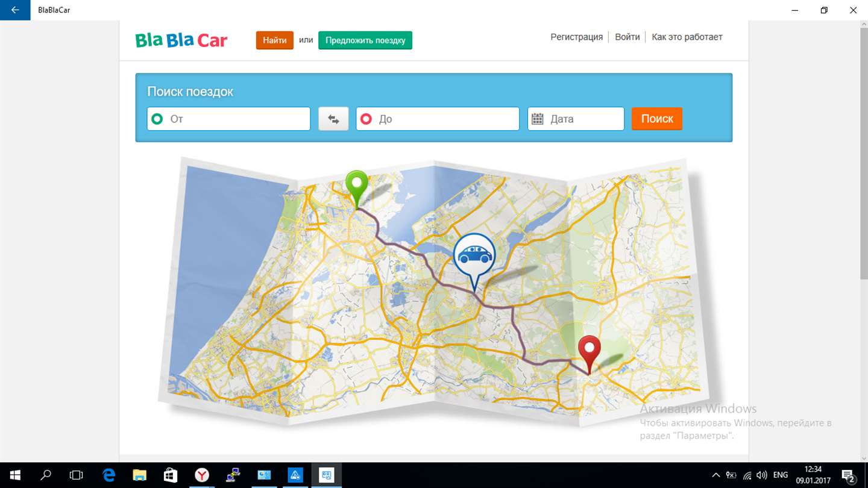Image resolution: width=868 pixels, height=488 pixels.
Task: Click the BlaBlaCar logo
Action: click(181, 40)
